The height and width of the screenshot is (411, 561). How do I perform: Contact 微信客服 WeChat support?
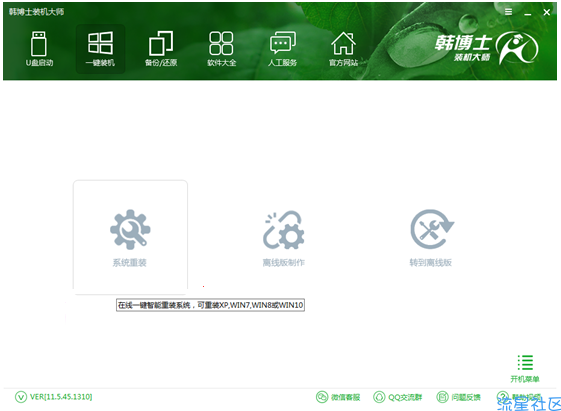[338, 397]
